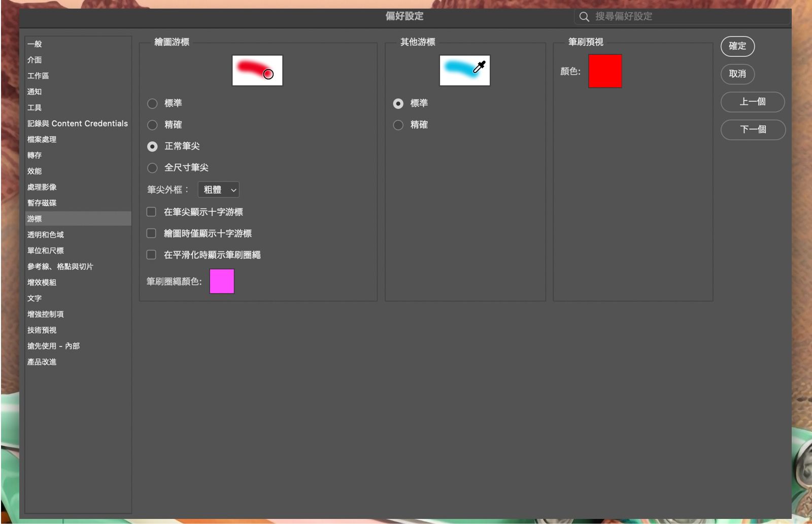Enable 在筆尖顯示十字游標 checkbox
The height and width of the screenshot is (524, 812).
coord(151,212)
